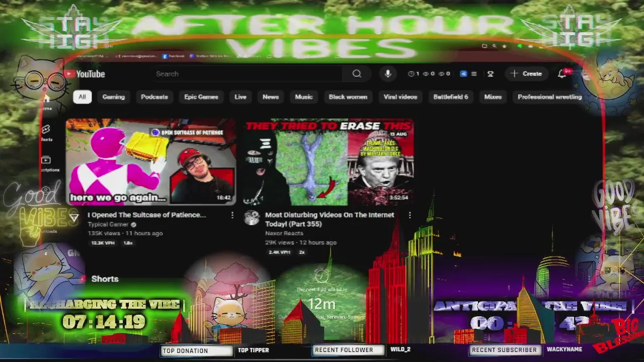Select the All filter chip

(x=82, y=97)
